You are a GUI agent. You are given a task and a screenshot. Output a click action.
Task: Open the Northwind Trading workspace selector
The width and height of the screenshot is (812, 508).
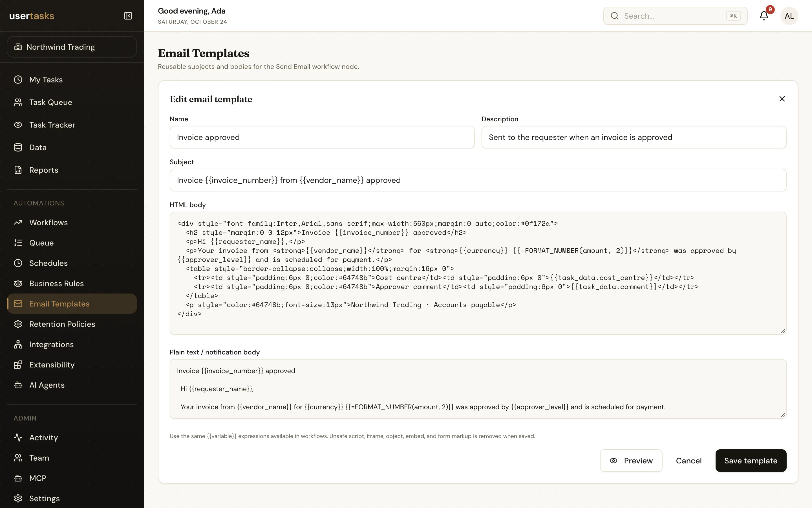point(72,47)
